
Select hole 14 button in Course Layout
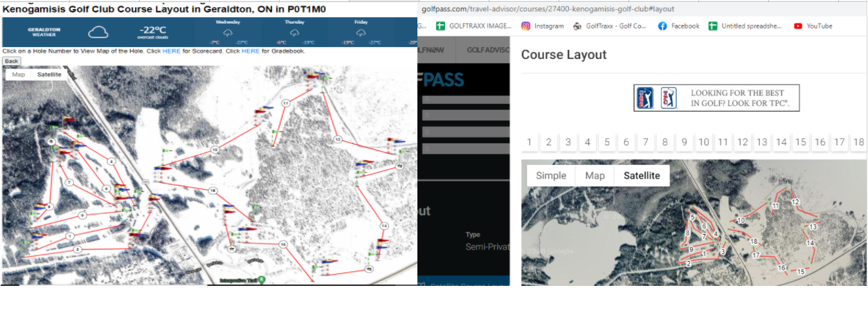(781, 143)
